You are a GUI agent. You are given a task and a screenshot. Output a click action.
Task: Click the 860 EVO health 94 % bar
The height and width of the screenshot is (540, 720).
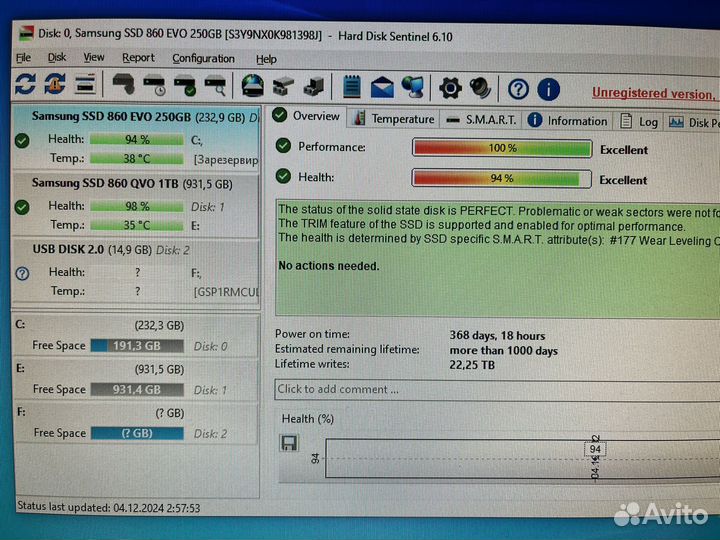[x=137, y=139]
